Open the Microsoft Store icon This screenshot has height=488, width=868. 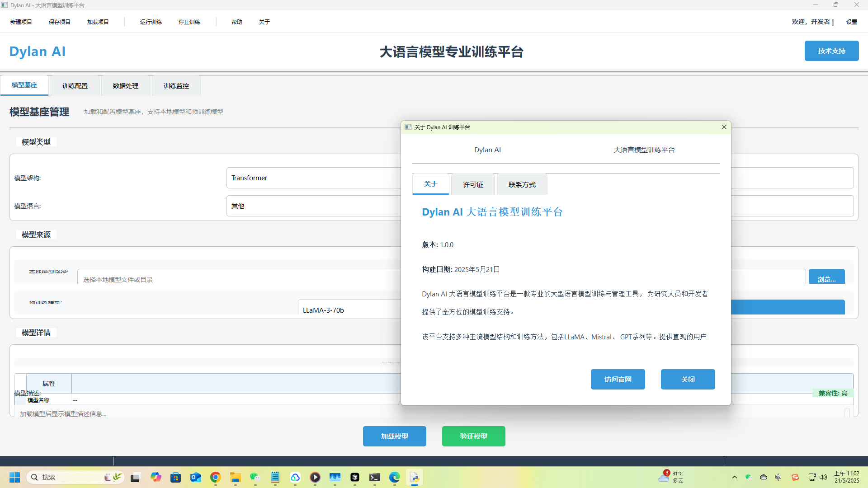point(175,477)
